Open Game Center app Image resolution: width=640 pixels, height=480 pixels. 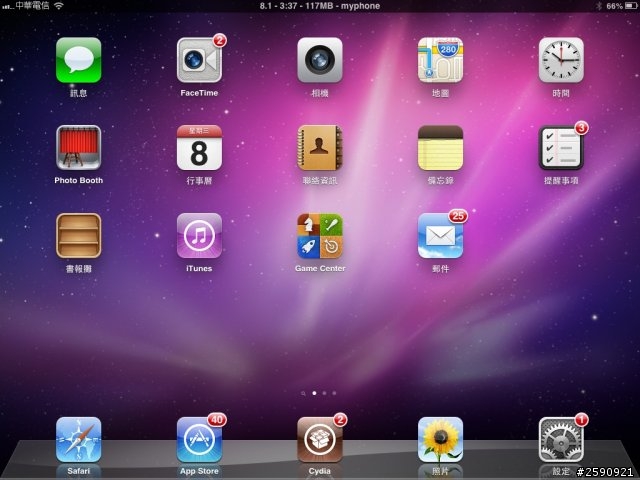pyautogui.click(x=320, y=235)
